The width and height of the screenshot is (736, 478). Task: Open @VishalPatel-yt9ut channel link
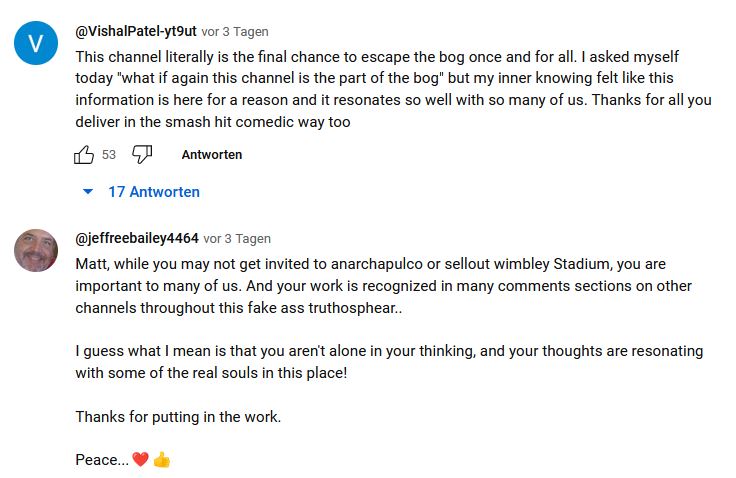(x=136, y=32)
